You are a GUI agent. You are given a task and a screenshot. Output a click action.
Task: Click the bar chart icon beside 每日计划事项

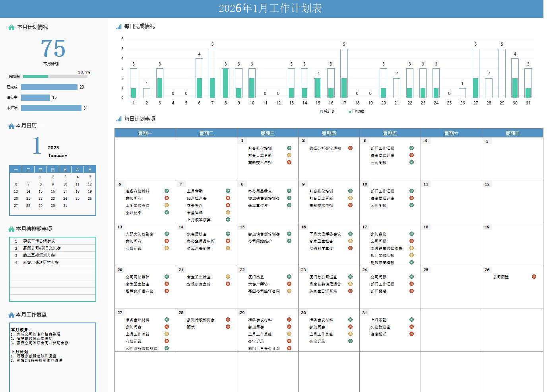(119, 119)
